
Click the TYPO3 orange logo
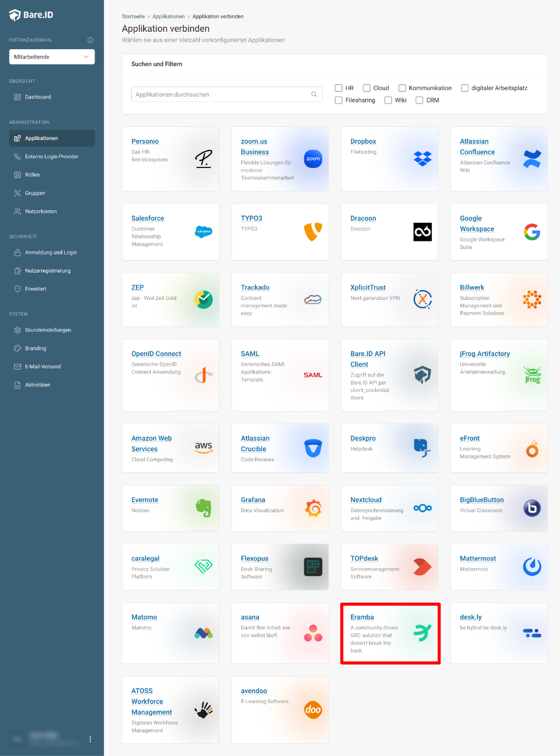coord(313,232)
